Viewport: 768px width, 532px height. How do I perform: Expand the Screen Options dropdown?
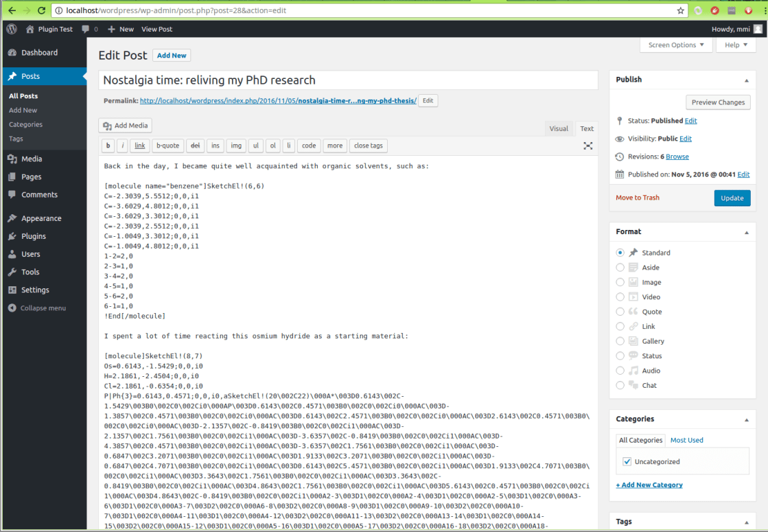coord(676,45)
